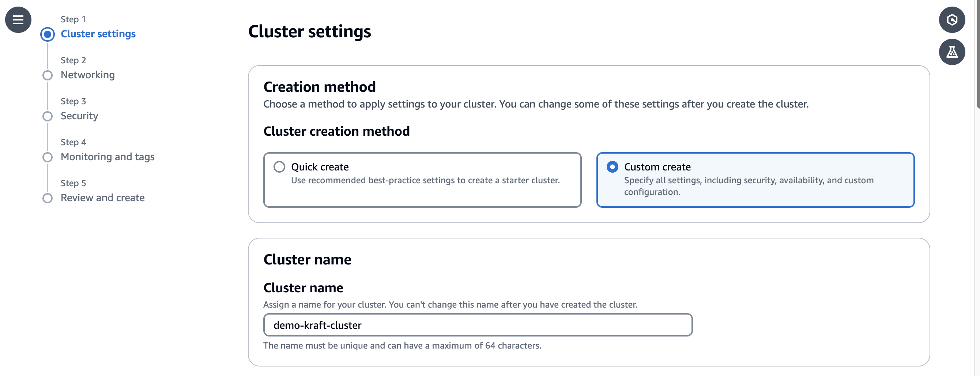This screenshot has height=376, width=980.
Task: Click the flask lab icon
Action: click(951, 52)
